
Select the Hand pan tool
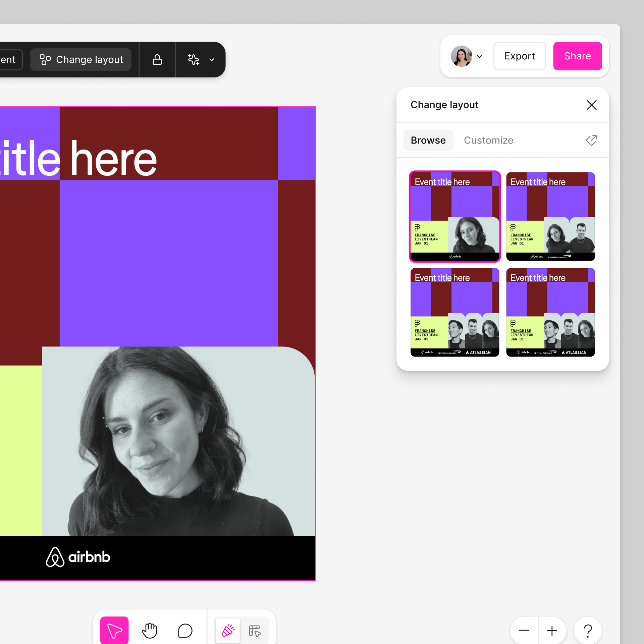pyautogui.click(x=150, y=631)
